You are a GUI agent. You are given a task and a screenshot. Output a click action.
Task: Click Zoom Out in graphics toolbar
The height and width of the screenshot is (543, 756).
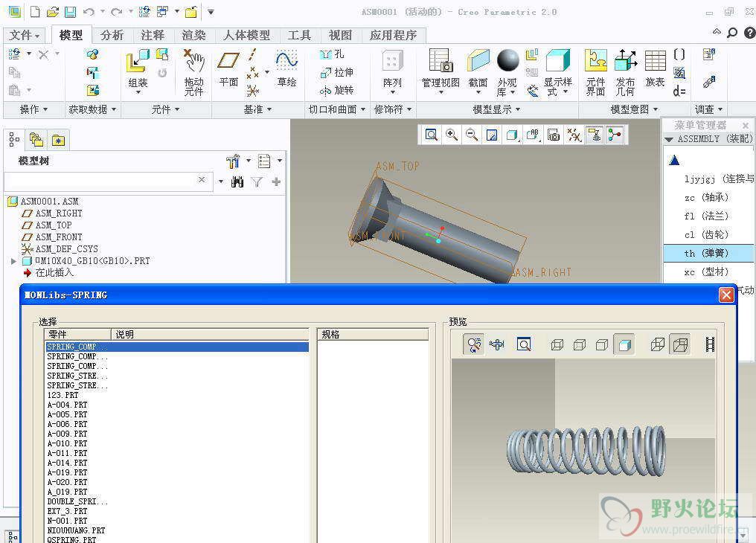(472, 135)
